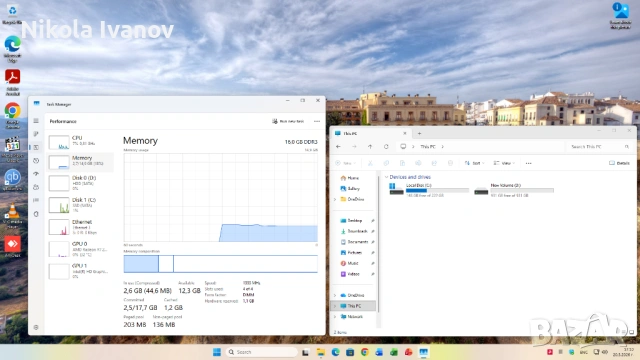Screen dimensions: 640x360
Task: Select the This PC tab
Action: point(371,133)
